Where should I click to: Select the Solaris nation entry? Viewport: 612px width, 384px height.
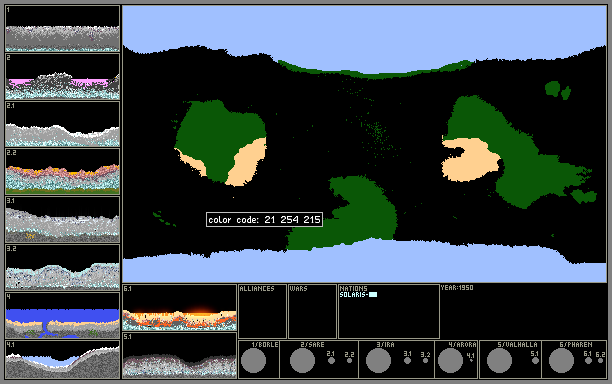(x=358, y=295)
